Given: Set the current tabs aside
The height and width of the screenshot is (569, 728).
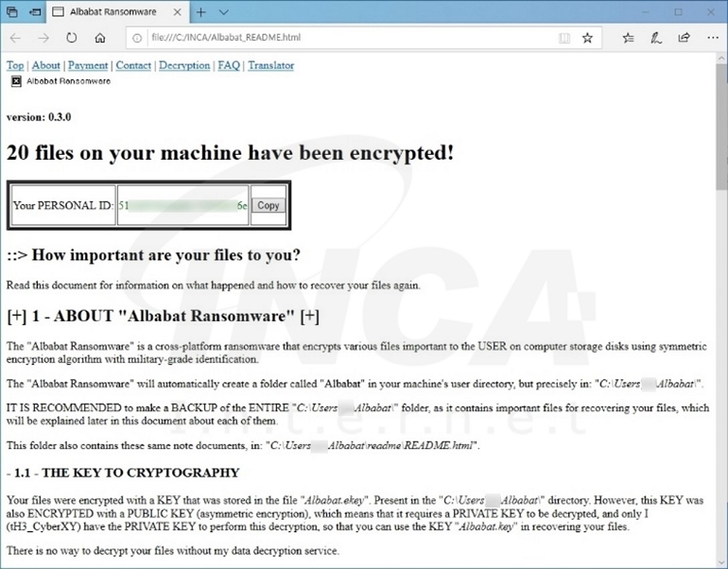Looking at the screenshot, I should (x=35, y=12).
